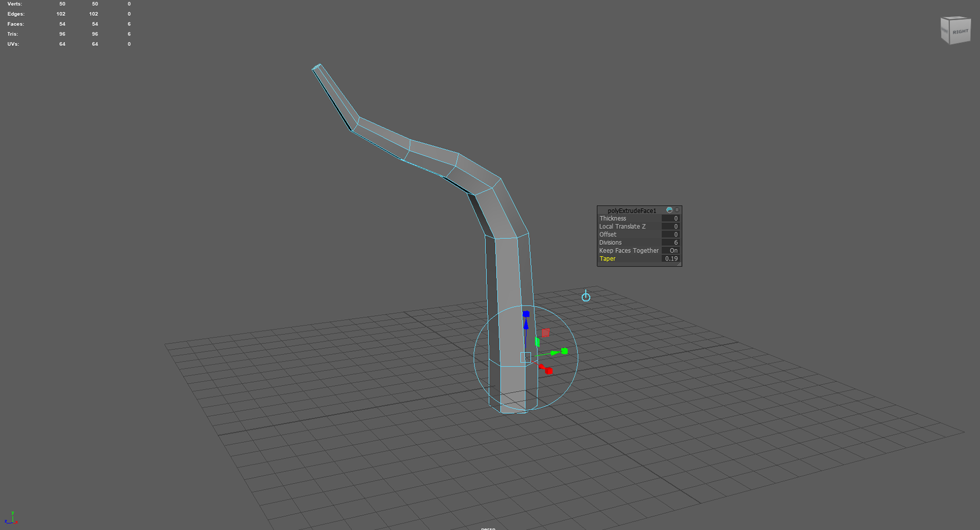Click the Keep Faces Together label
This screenshot has height=530, width=980.
[x=629, y=250]
